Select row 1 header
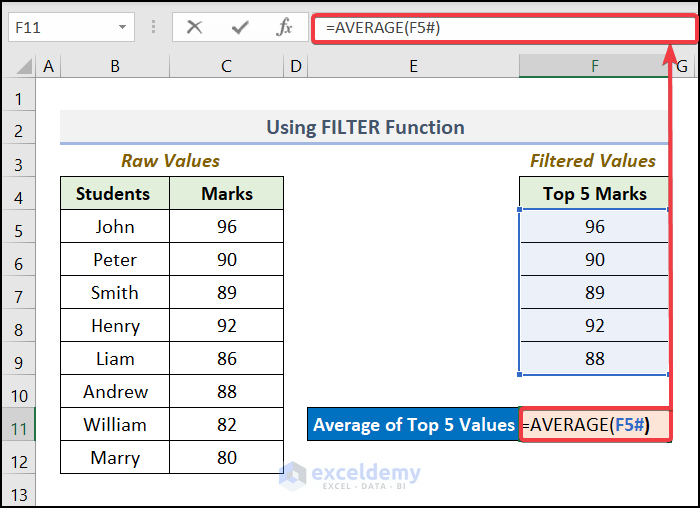This screenshot has width=700, height=508. (18, 95)
